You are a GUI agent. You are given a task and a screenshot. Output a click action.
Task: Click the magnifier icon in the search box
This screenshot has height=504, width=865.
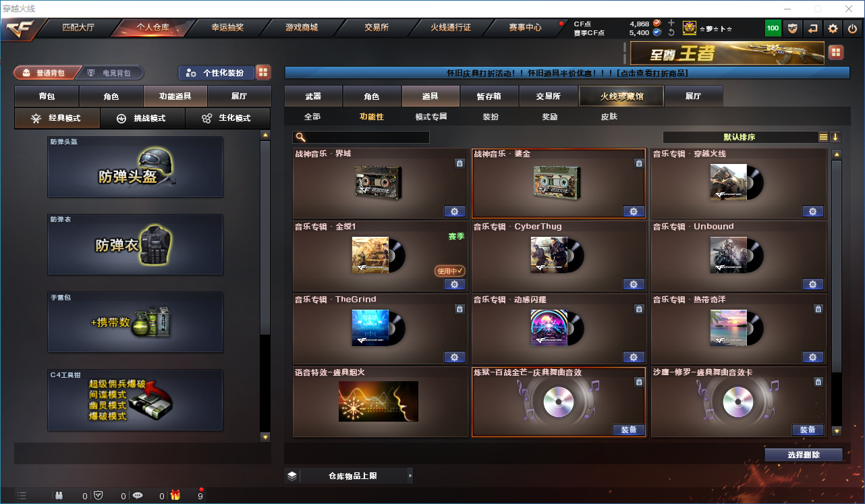point(300,138)
